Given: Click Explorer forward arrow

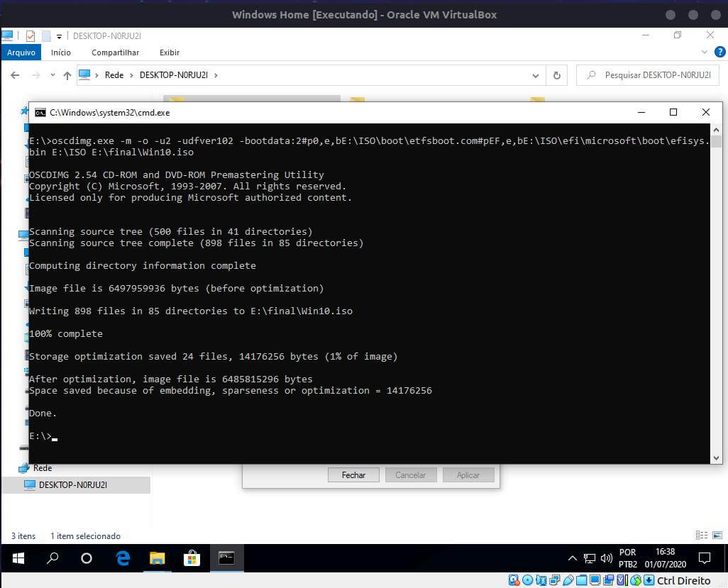Looking at the screenshot, I should coord(35,75).
